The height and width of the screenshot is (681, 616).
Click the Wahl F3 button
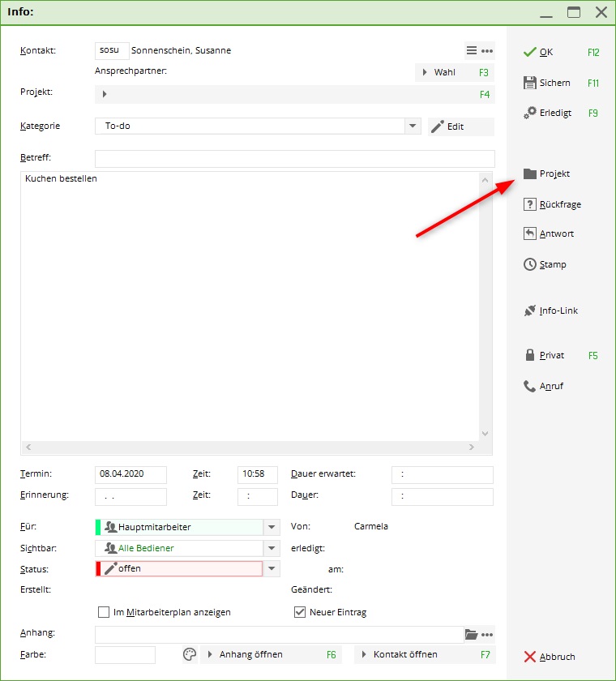(x=454, y=72)
